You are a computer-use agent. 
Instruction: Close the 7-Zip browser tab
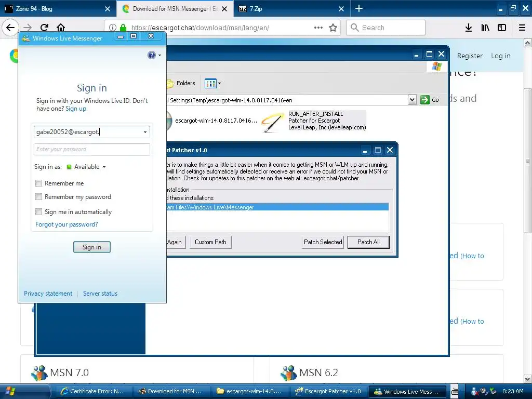[341, 9]
